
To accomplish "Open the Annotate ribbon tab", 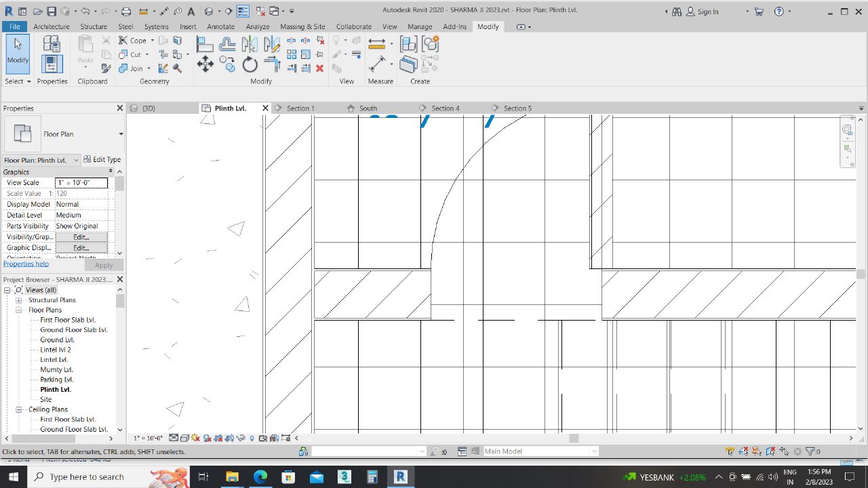I will [220, 26].
